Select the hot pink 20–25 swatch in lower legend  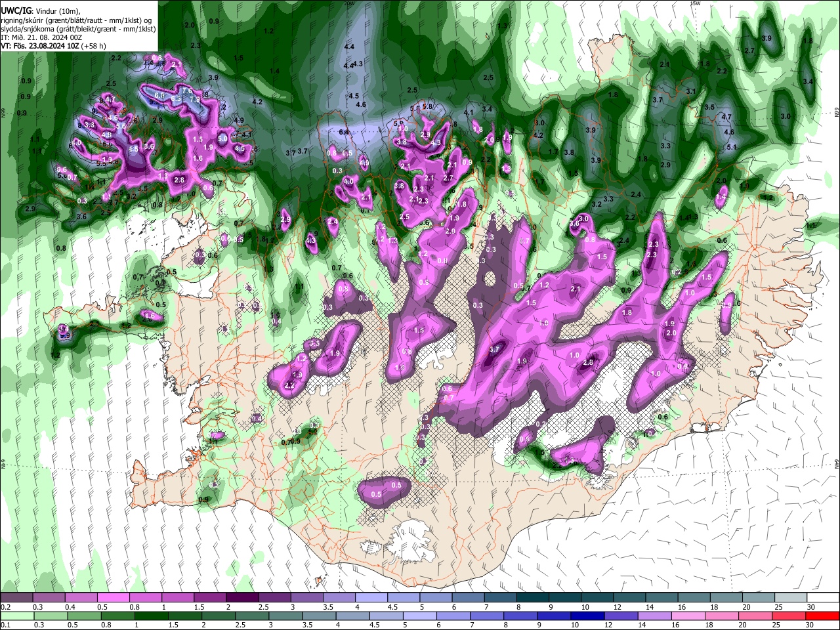(757, 616)
